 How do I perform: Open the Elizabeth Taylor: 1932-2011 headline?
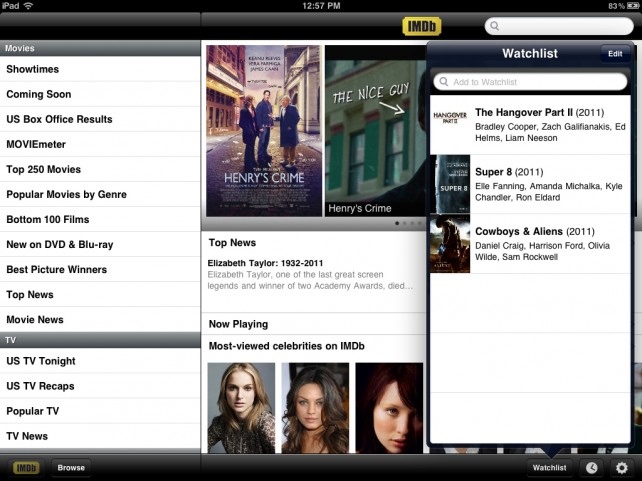[x=265, y=263]
